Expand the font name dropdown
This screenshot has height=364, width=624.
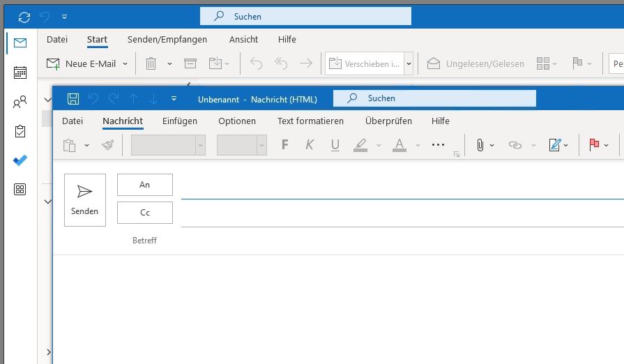(200, 145)
